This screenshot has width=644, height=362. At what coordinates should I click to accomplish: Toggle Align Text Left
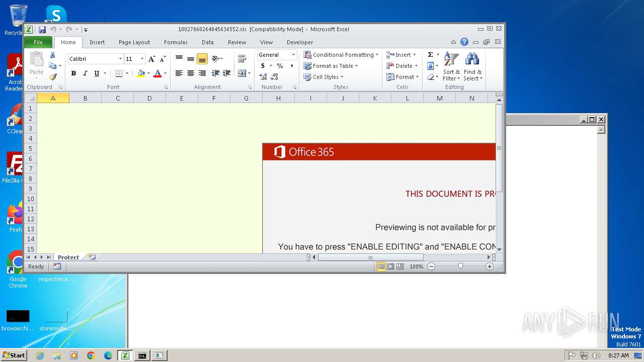[179, 73]
